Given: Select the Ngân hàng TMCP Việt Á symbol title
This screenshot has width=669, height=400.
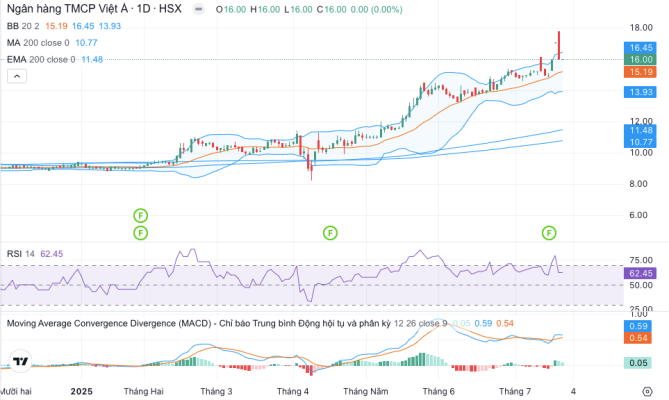Looking at the screenshot, I should tap(94, 9).
